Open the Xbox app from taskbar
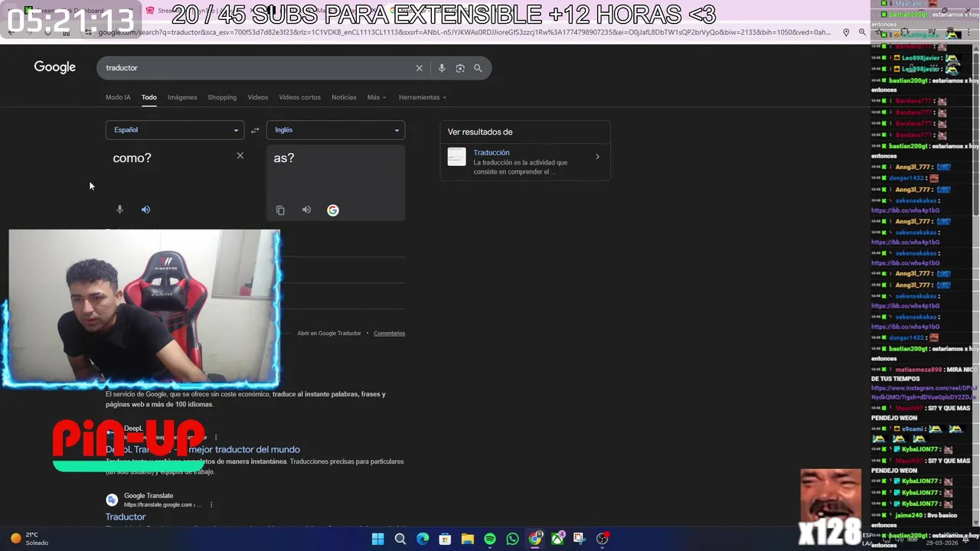The width and height of the screenshot is (980, 551). [x=557, y=539]
